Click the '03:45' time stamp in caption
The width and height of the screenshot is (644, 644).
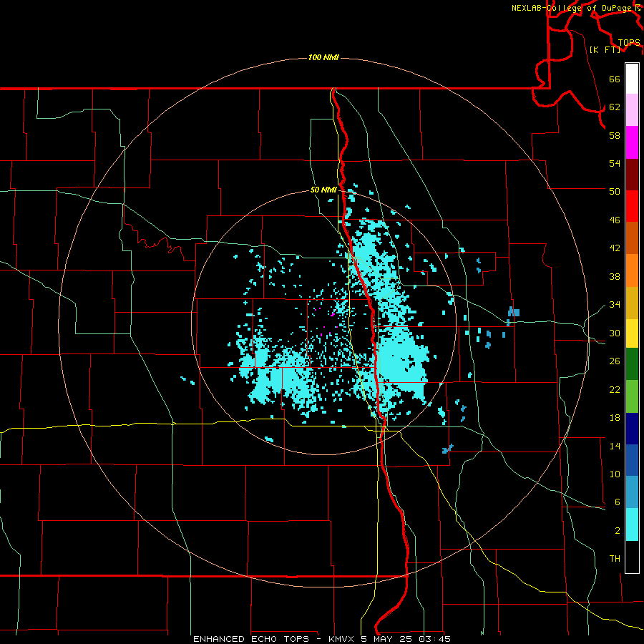click(x=434, y=639)
